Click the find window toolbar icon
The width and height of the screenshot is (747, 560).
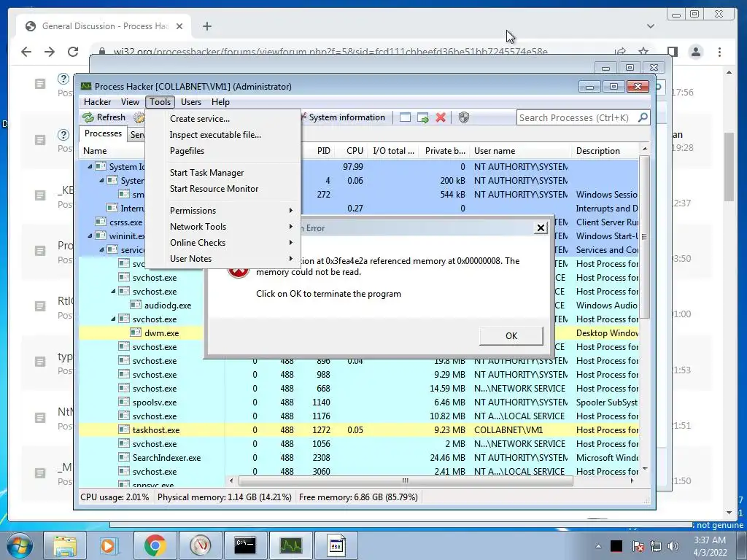tap(405, 117)
